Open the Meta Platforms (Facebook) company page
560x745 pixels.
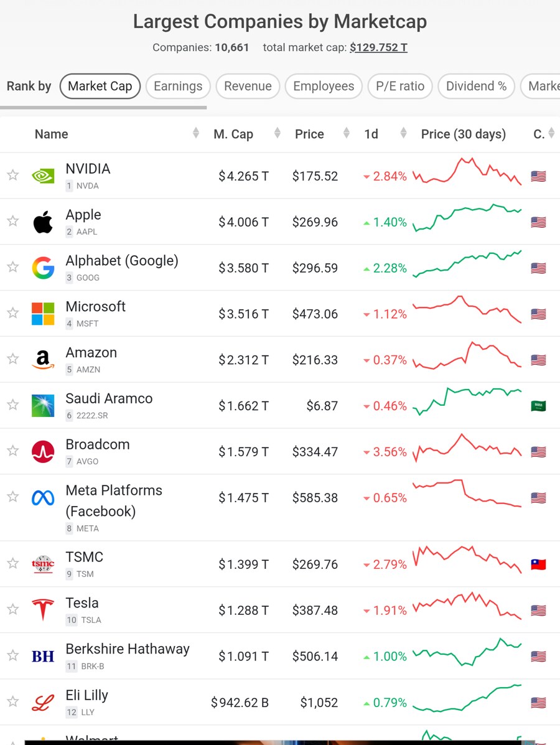pyautogui.click(x=114, y=500)
